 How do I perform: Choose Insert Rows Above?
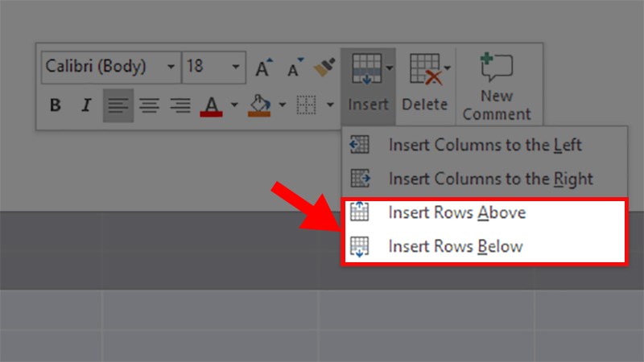[456, 213]
